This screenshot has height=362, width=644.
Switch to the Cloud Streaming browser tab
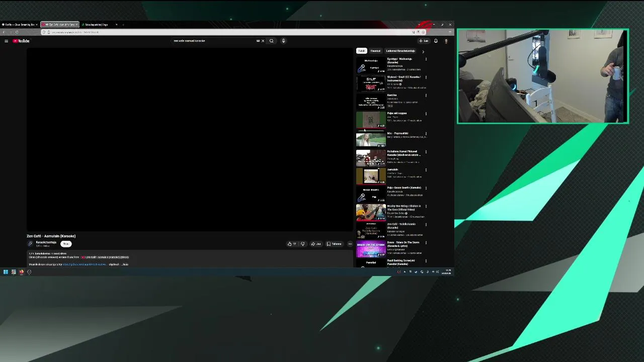pyautogui.click(x=20, y=24)
